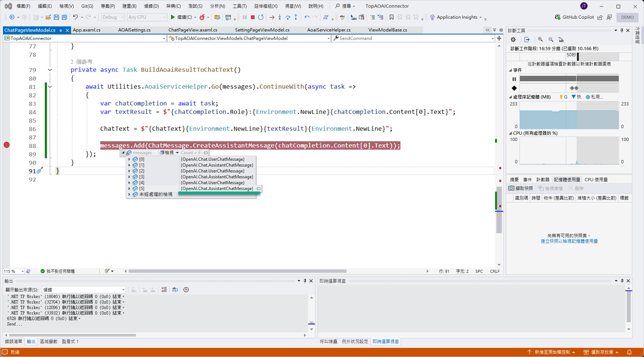Navigate backward with the circled left arrow
This screenshot has height=357, width=644.
pyautogui.click(x=12, y=17)
